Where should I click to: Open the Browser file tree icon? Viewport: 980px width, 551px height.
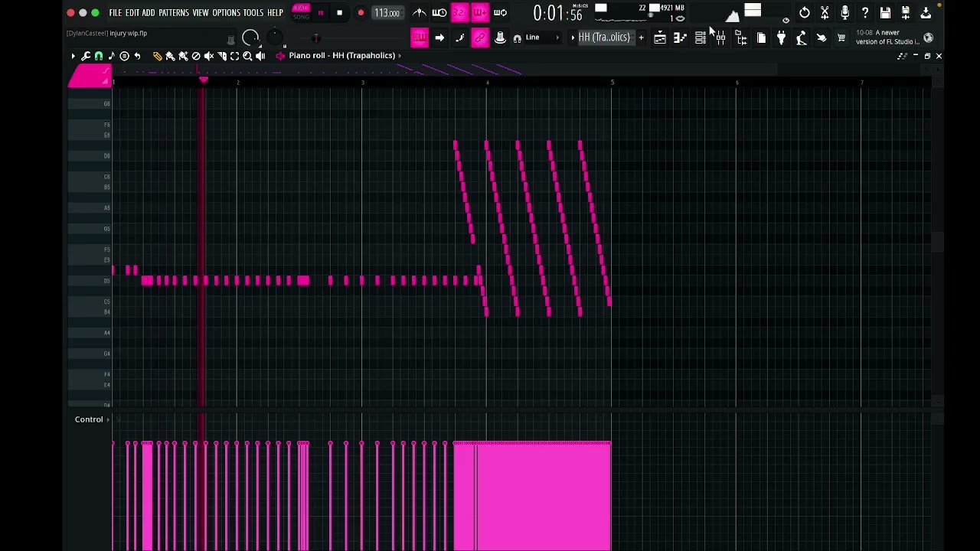coord(740,37)
